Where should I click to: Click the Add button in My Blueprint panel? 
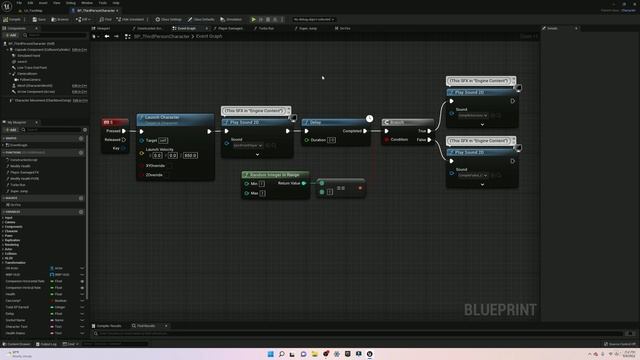coord(11,130)
